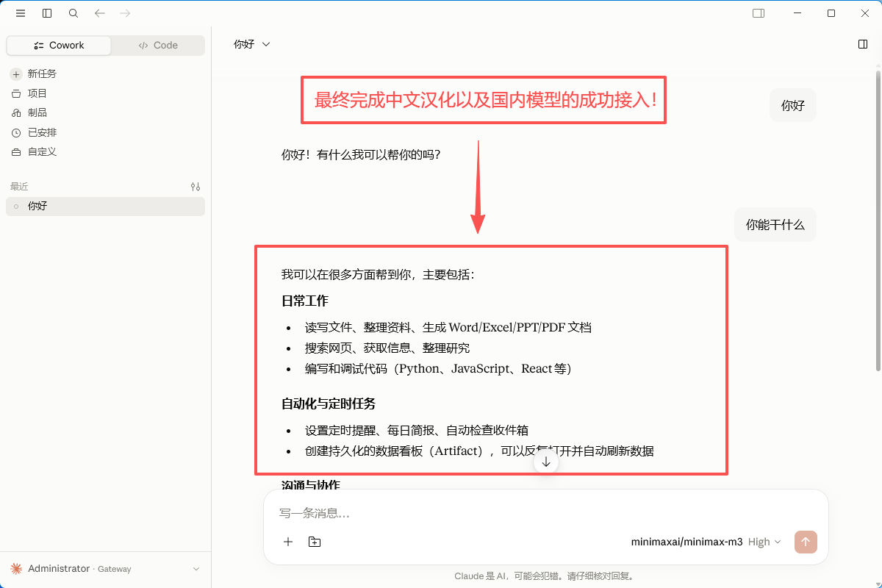The image size is (882, 588).
Task: Go back with the left arrow
Action: click(100, 13)
